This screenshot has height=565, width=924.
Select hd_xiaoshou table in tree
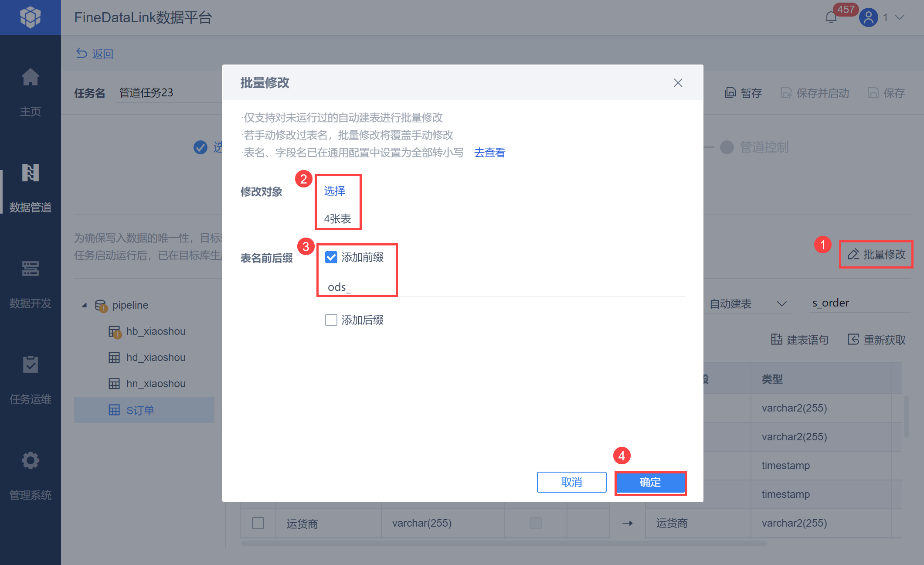156,357
